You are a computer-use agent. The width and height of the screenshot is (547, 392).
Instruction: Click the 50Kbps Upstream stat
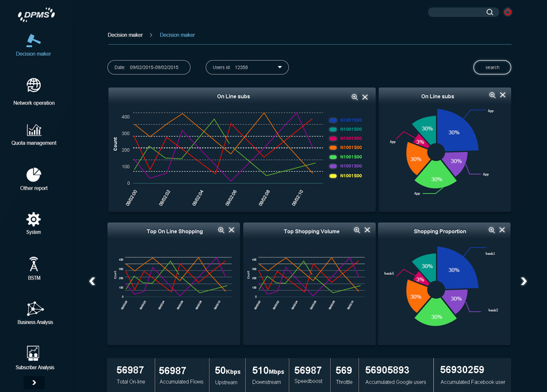(x=227, y=375)
